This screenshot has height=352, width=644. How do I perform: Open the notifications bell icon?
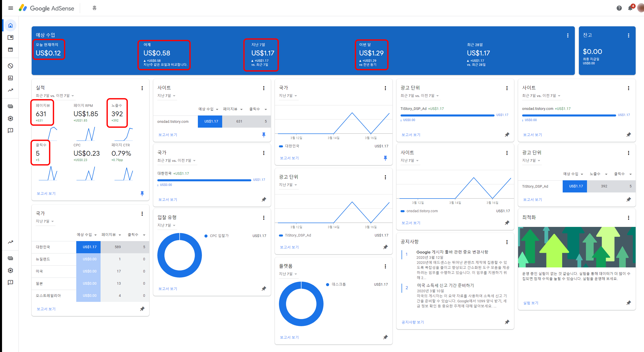(x=630, y=8)
